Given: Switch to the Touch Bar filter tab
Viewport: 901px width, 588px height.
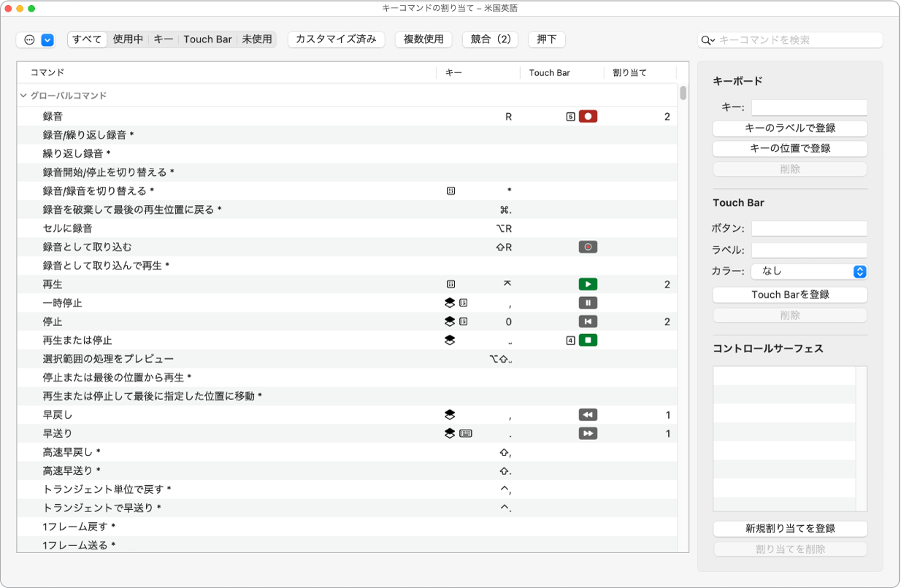Looking at the screenshot, I should tap(207, 39).
